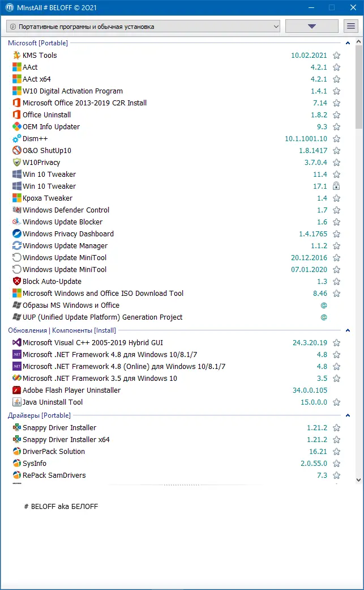Viewport: 364px width, 590px height.
Task: Click the AAct x64 icon
Action: tap(17, 79)
